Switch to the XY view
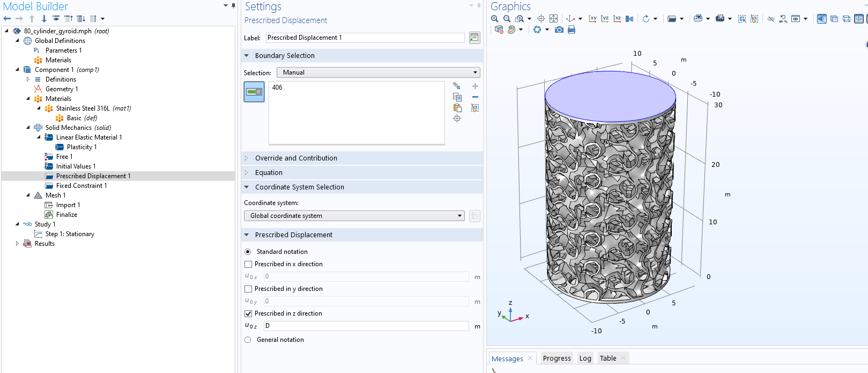The height and width of the screenshot is (373, 868). point(592,19)
